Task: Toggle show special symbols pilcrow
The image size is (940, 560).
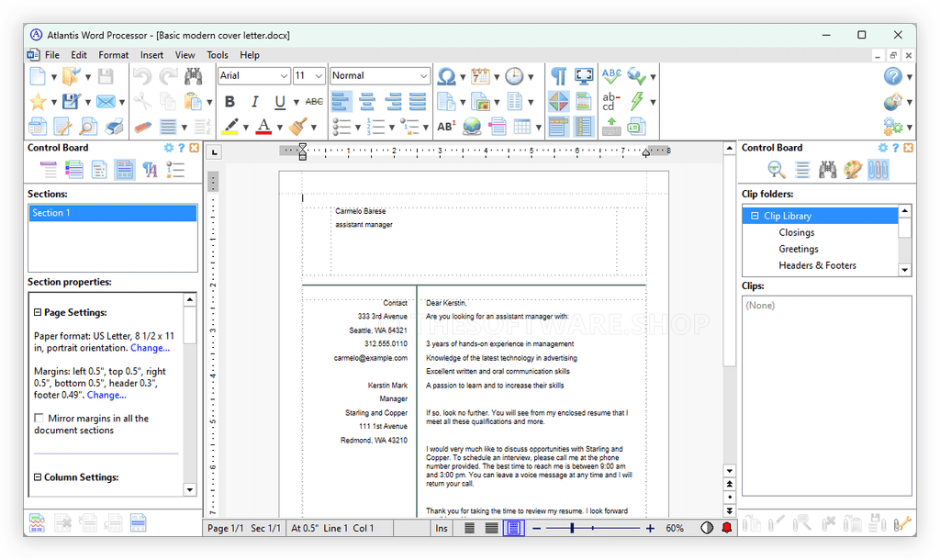Action: tap(558, 76)
